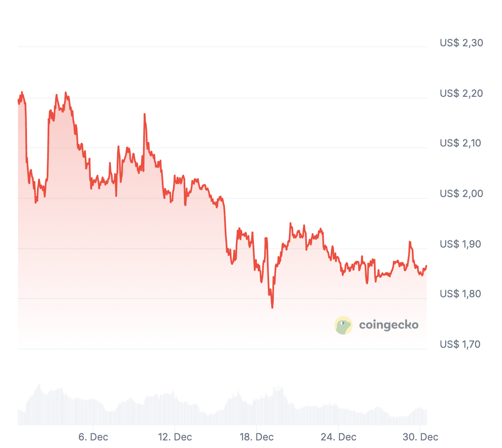
Task: Click the coingecko watermark text
Action: pyautogui.click(x=389, y=325)
